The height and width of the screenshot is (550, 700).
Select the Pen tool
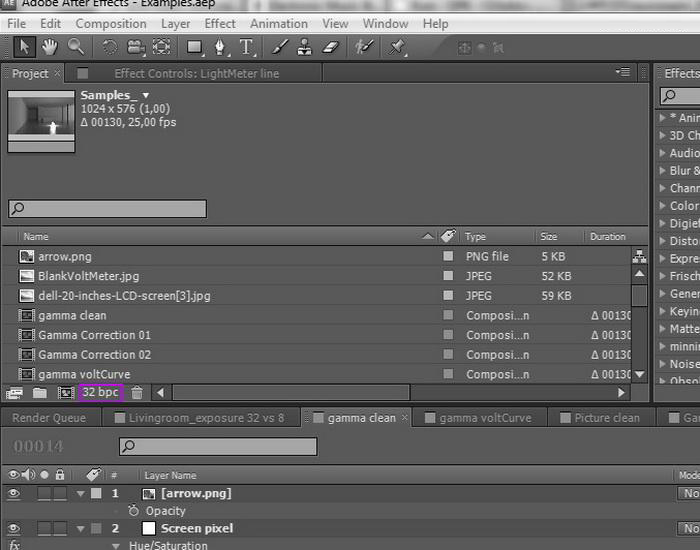[220, 47]
